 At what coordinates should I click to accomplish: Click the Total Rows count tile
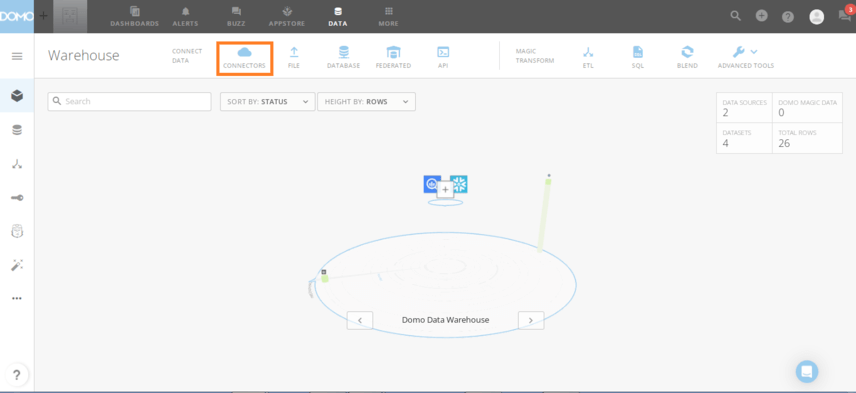tap(807, 138)
